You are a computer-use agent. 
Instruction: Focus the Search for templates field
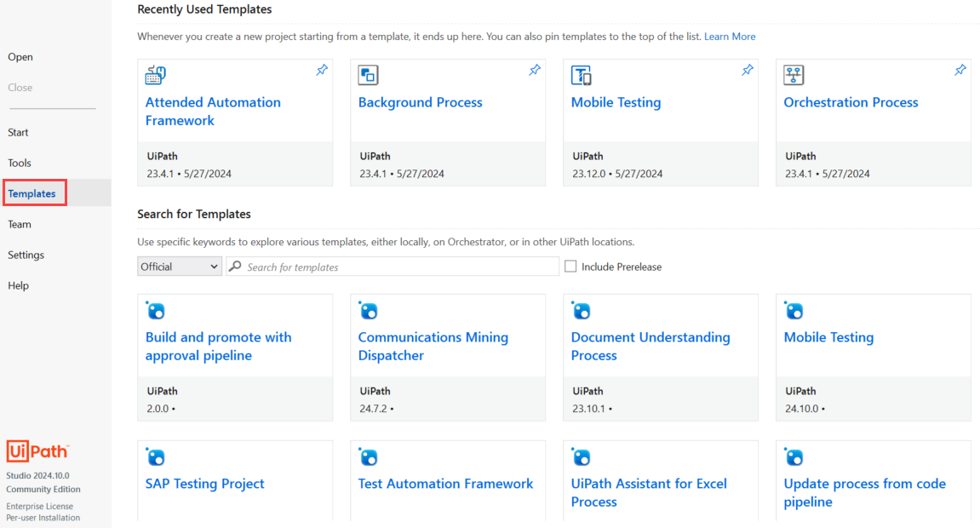398,267
